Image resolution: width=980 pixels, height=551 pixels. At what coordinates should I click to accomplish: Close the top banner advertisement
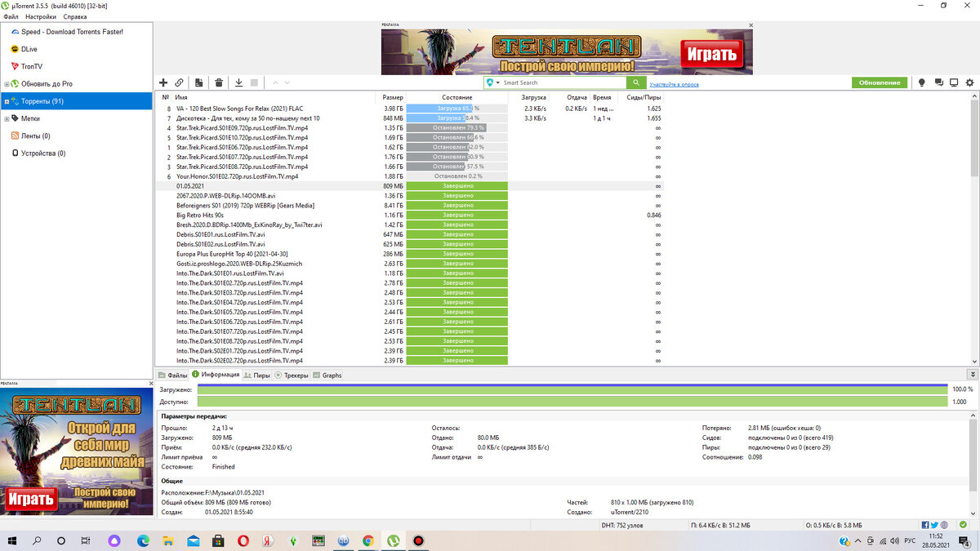pos(750,25)
